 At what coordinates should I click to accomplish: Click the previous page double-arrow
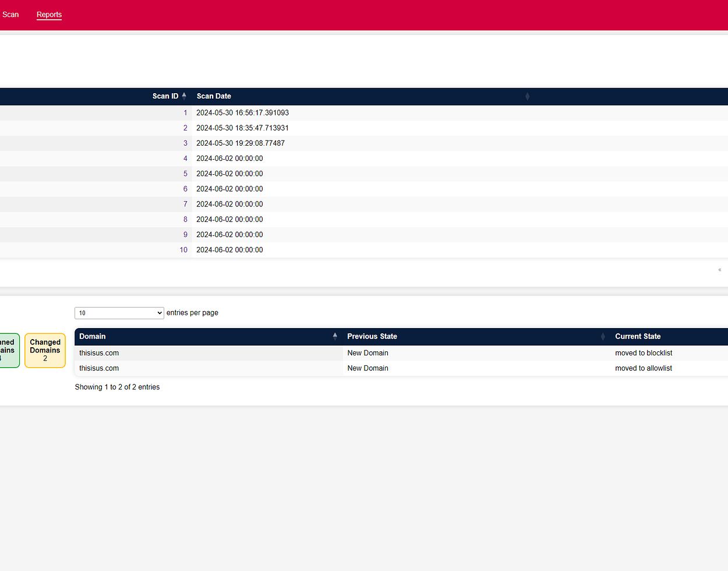point(720,270)
